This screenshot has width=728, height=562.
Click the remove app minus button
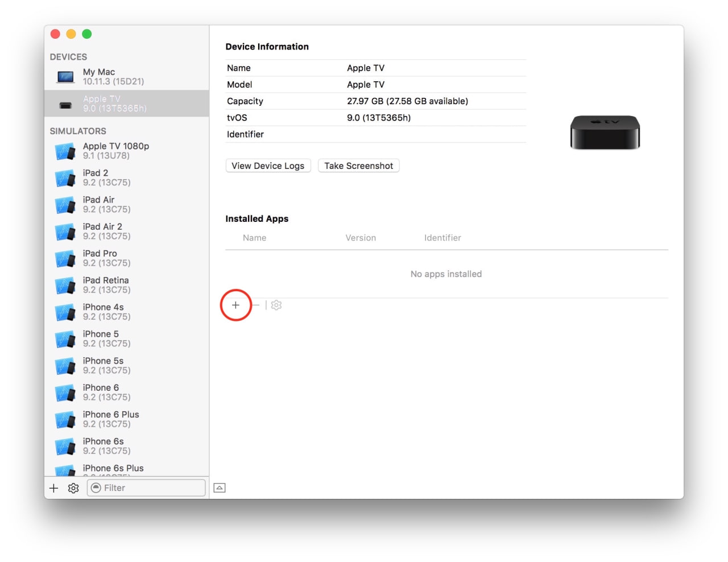coord(256,305)
